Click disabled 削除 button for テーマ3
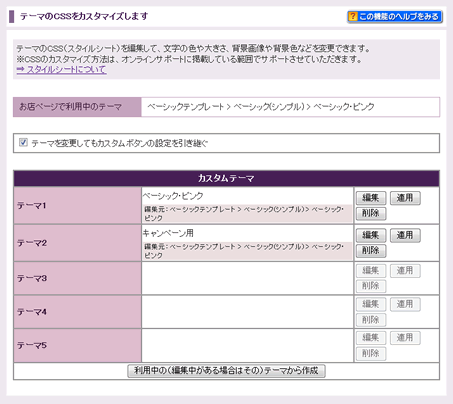The width and height of the screenshot is (453, 404). pos(371,286)
